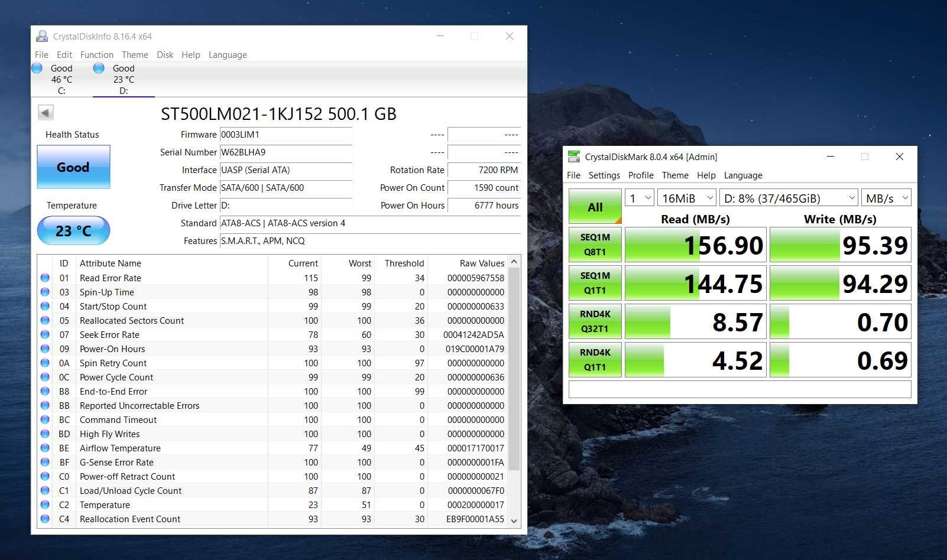Open File menu in CrystalDiskInfo
The height and width of the screenshot is (560, 947).
click(x=41, y=54)
